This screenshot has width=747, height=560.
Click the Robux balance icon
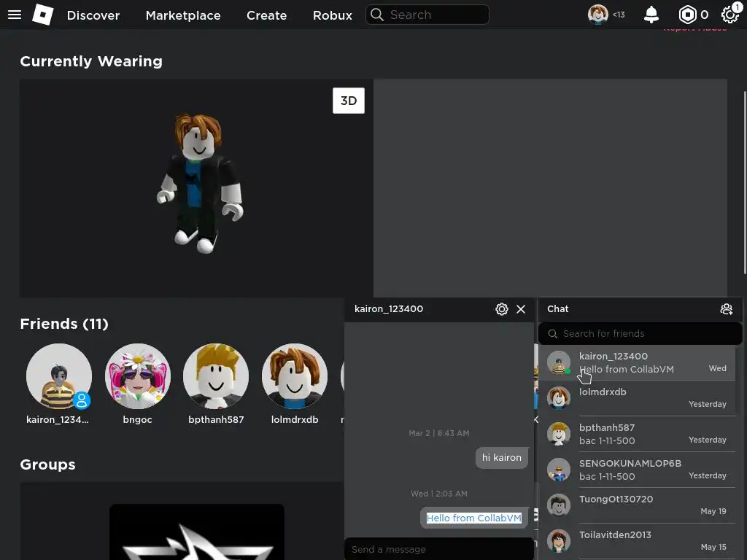(x=687, y=15)
